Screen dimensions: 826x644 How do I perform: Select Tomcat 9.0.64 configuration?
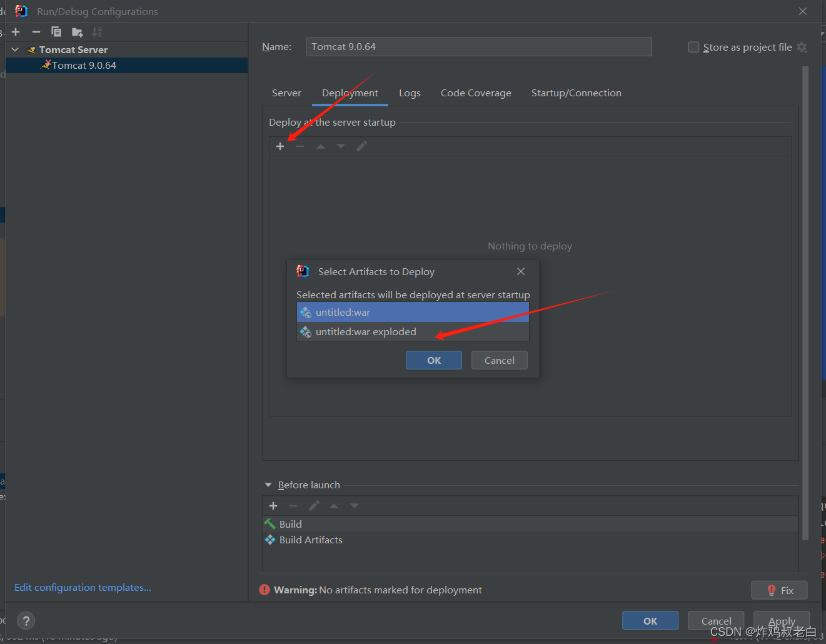[x=127, y=66]
